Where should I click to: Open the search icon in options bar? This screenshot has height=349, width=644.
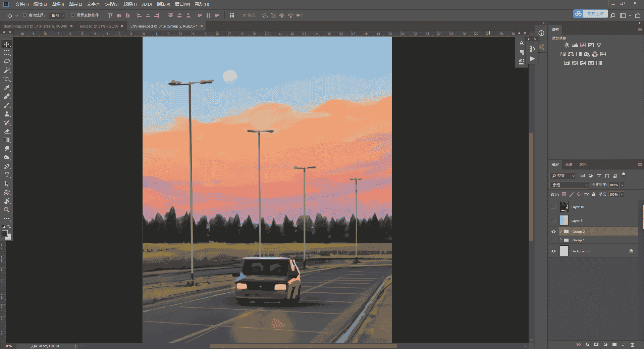[613, 15]
